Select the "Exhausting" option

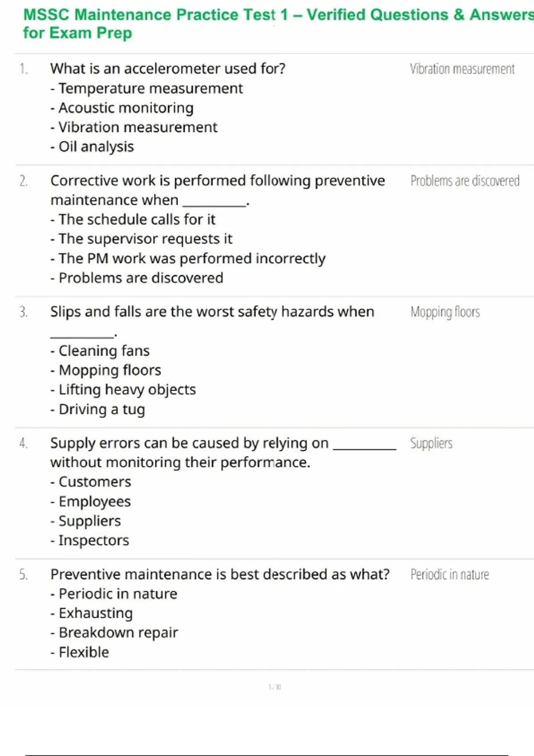(x=96, y=613)
